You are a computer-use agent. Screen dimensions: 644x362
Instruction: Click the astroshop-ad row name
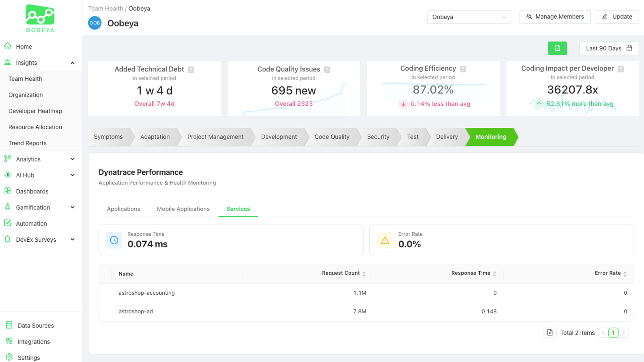click(x=136, y=311)
